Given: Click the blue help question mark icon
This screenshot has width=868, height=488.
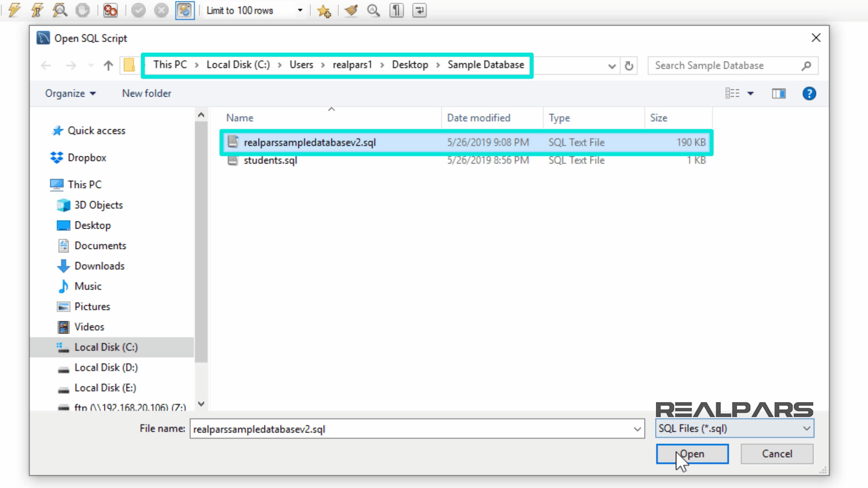Looking at the screenshot, I should 809,94.
